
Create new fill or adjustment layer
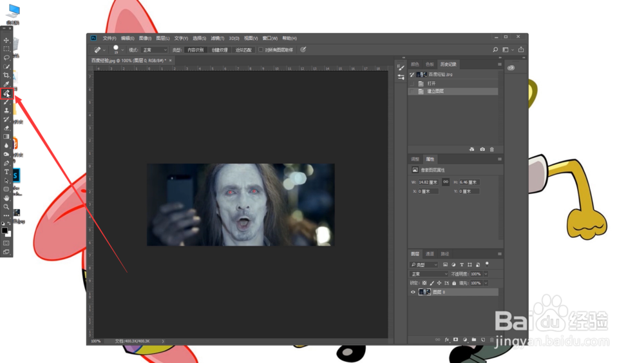(464, 340)
